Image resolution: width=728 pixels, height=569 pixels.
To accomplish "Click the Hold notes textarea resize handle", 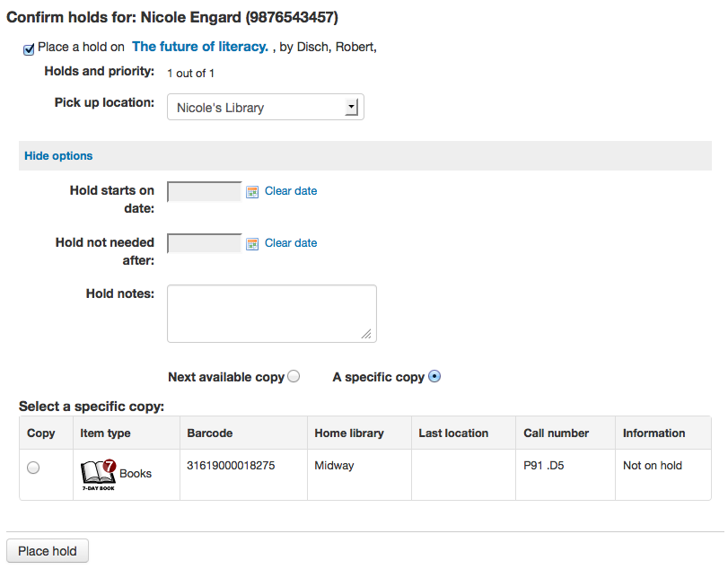I will click(366, 334).
